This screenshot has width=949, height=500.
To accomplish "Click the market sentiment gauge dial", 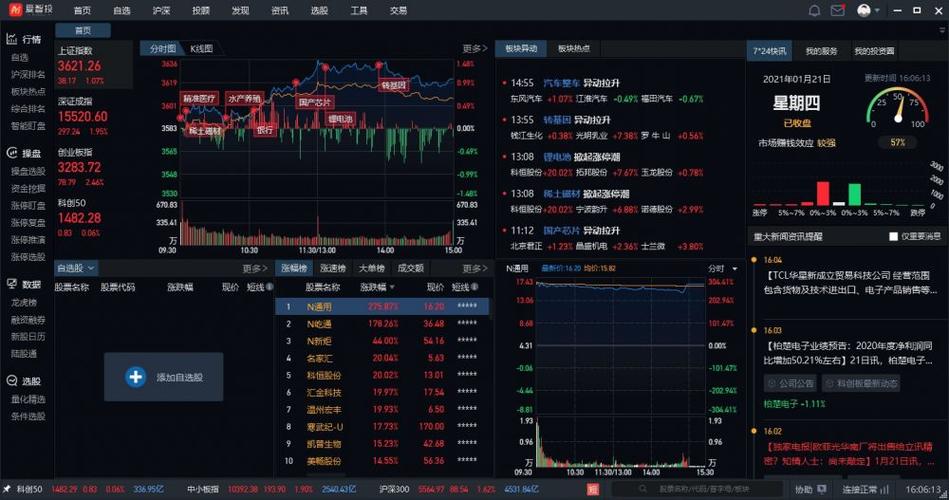I will point(898,107).
